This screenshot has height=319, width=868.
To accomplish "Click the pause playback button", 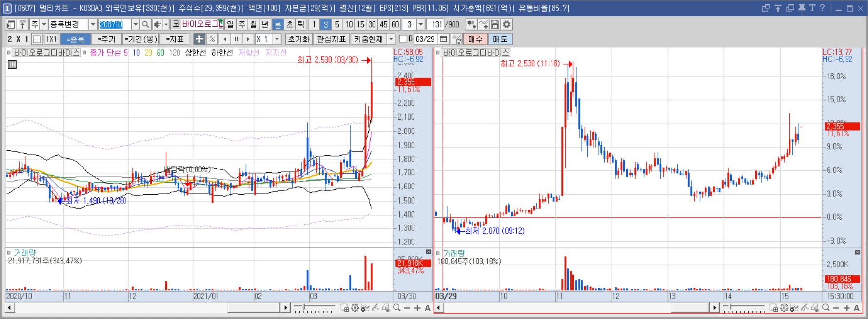I will [x=237, y=39].
